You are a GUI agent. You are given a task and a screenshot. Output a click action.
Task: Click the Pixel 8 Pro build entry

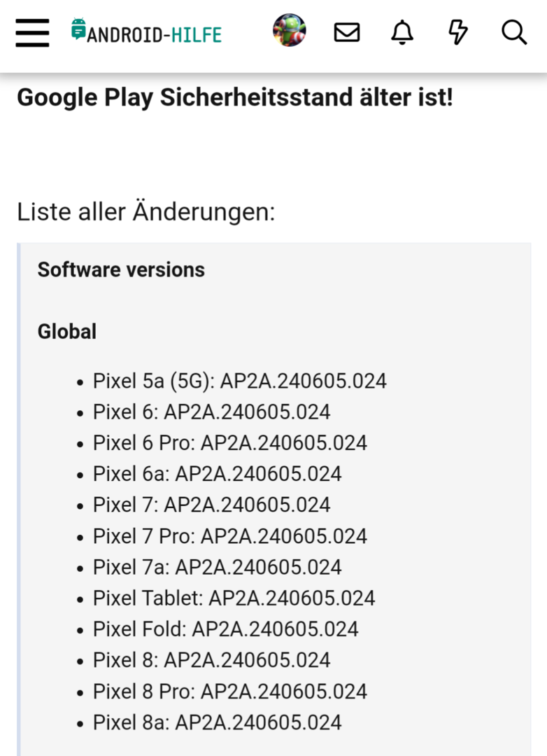[x=229, y=692]
